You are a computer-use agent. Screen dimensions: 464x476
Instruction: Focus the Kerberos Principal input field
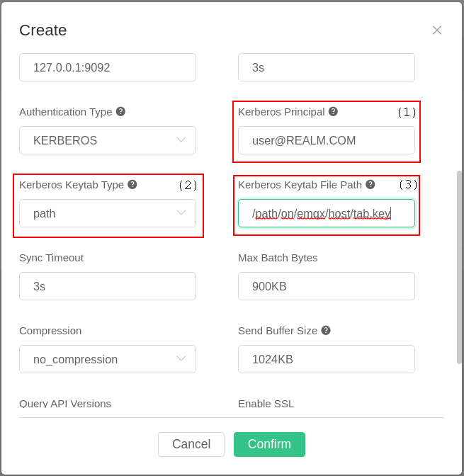pos(327,140)
